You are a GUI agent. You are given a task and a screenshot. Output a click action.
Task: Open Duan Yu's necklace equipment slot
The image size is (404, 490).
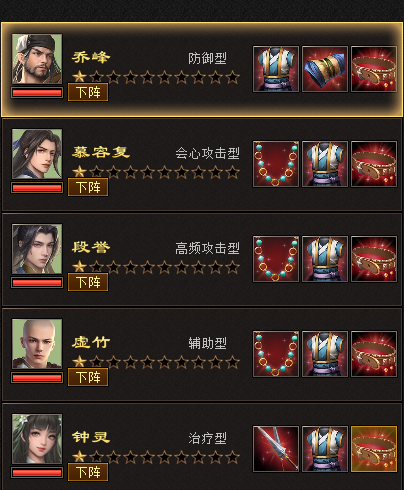click(x=276, y=259)
